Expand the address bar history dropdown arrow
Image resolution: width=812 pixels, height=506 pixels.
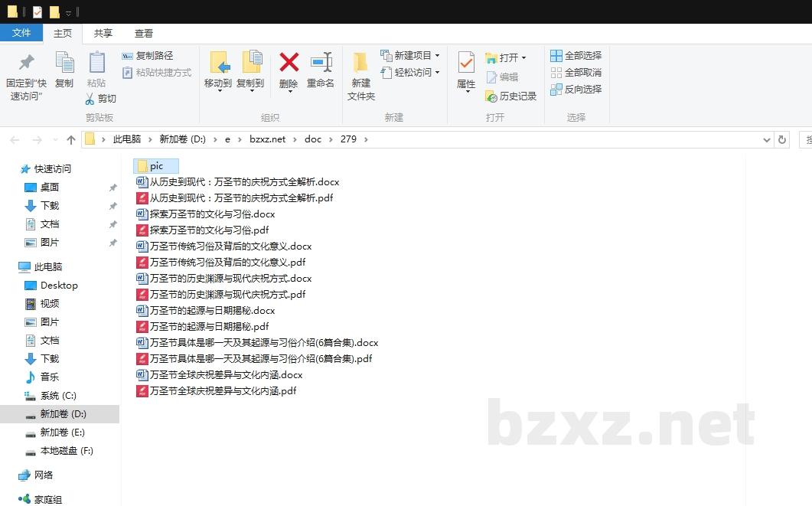[x=767, y=140]
